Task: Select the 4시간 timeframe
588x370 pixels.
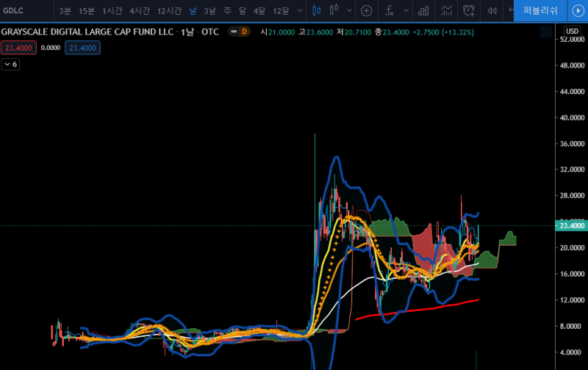Action: tap(140, 11)
